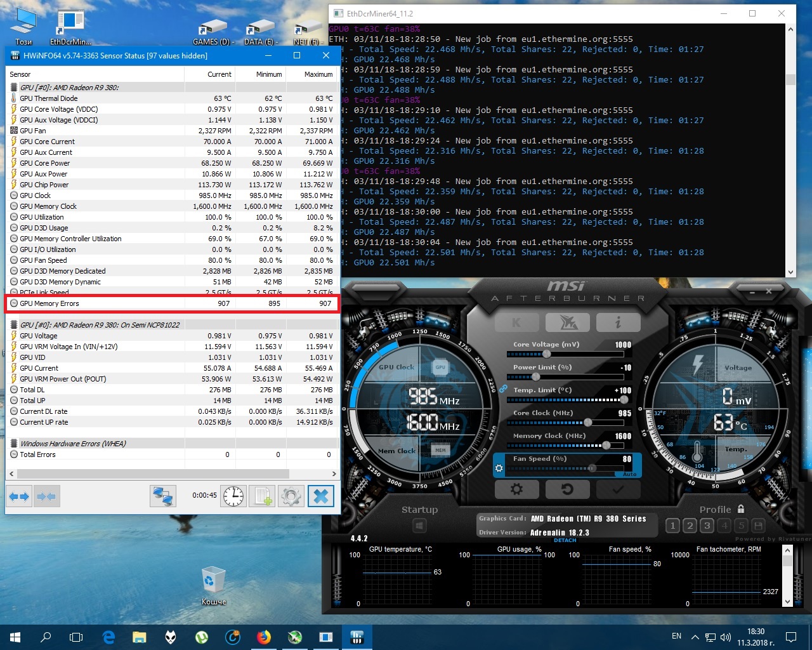Screen dimensions: 812x650
Task: Click the Afterburner graph scrollbar down arrow
Action: [x=787, y=602]
